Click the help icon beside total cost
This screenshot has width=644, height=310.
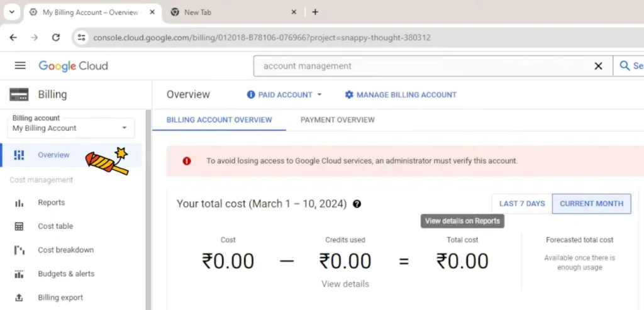tap(357, 204)
